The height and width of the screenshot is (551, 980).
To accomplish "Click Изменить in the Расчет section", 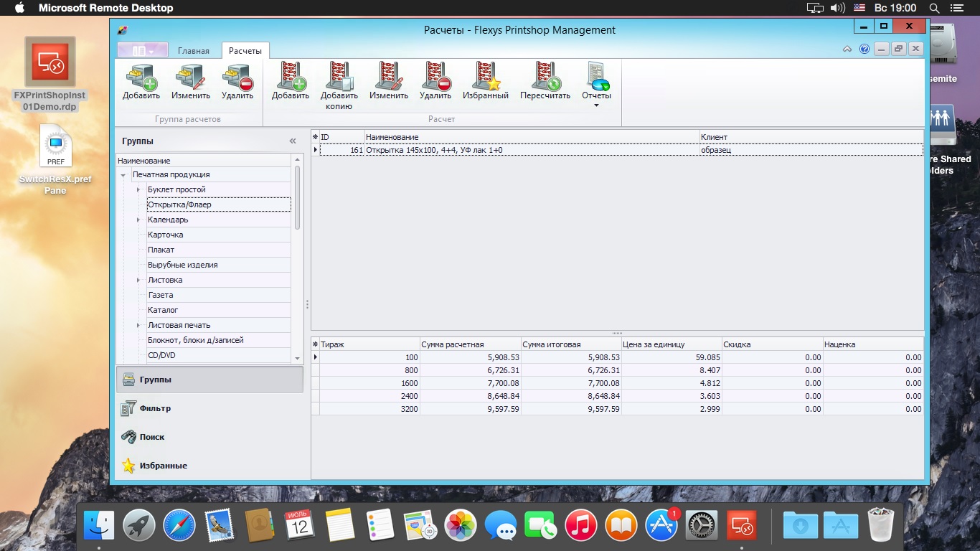I will (388, 82).
